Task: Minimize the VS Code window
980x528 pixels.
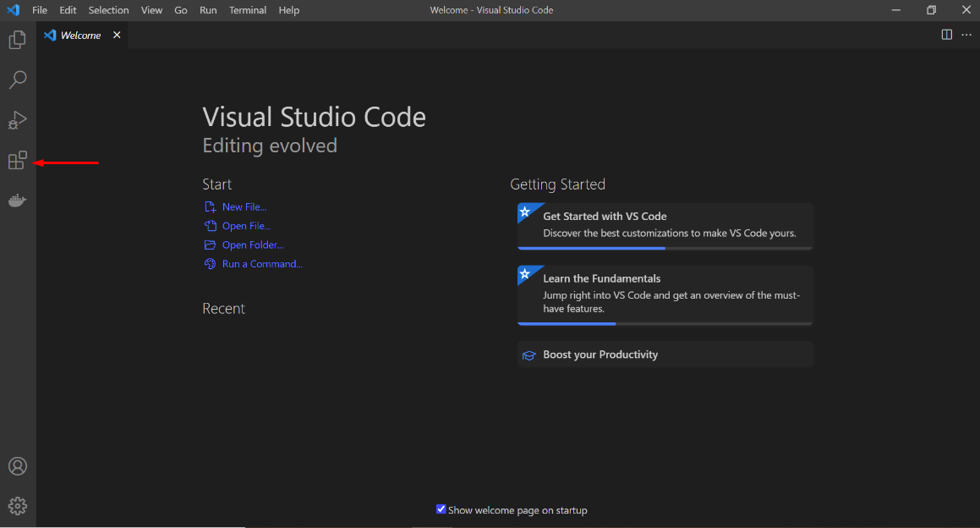Action: point(895,10)
